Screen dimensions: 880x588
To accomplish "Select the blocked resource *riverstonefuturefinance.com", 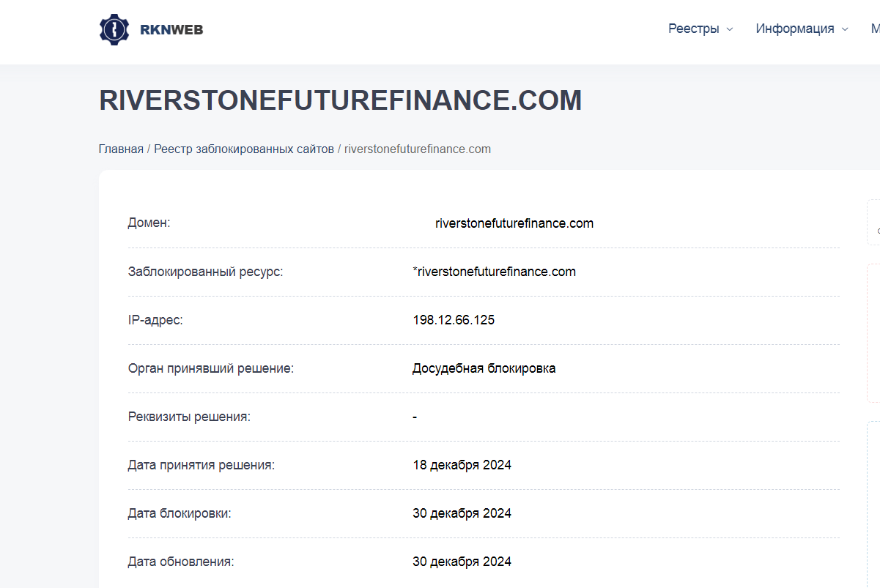I will click(493, 272).
